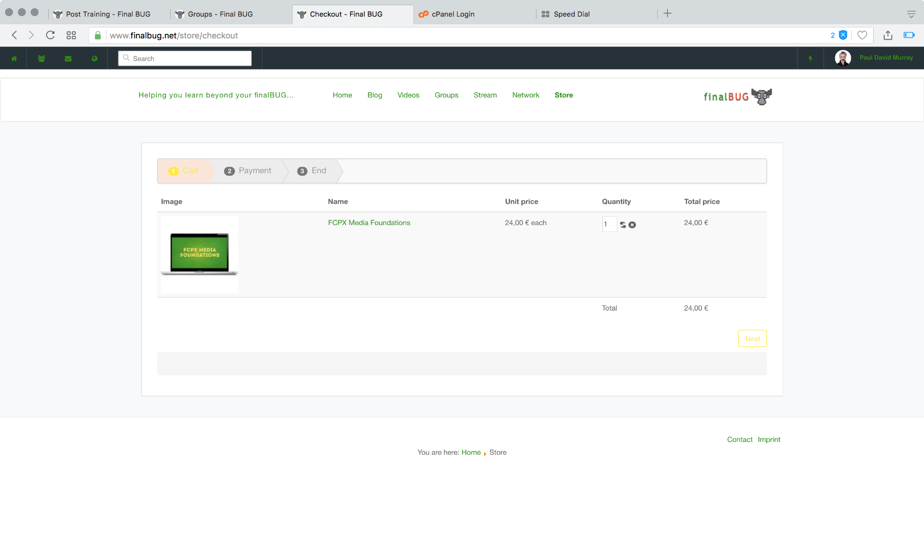Screen dimensions: 924x560
Task: Open the browser share icon
Action: [x=888, y=35]
